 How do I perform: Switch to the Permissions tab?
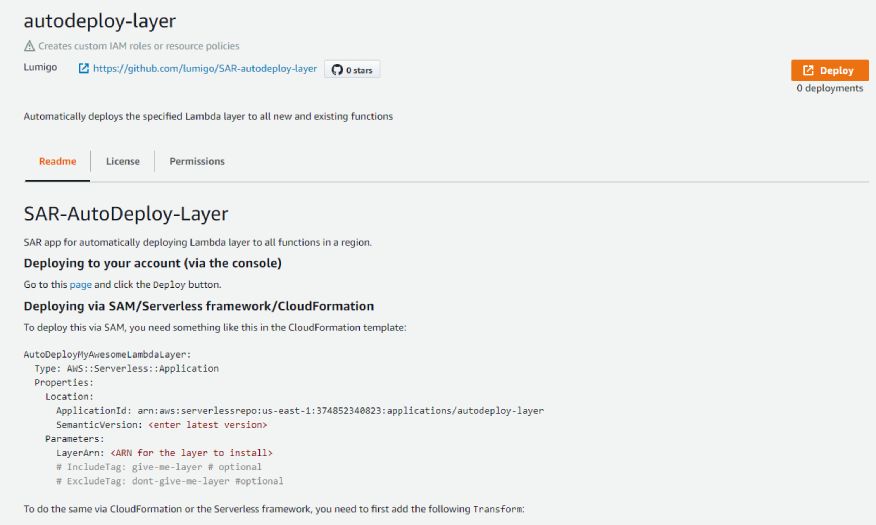197,161
